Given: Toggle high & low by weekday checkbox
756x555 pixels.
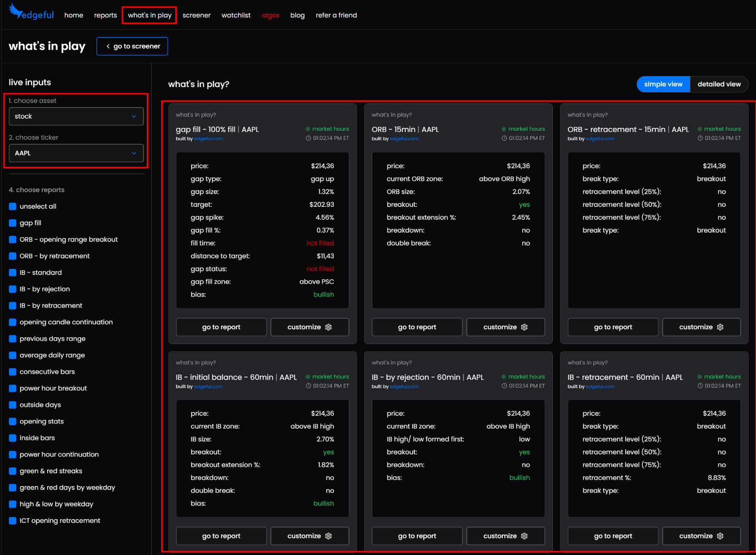Looking at the screenshot, I should point(13,504).
